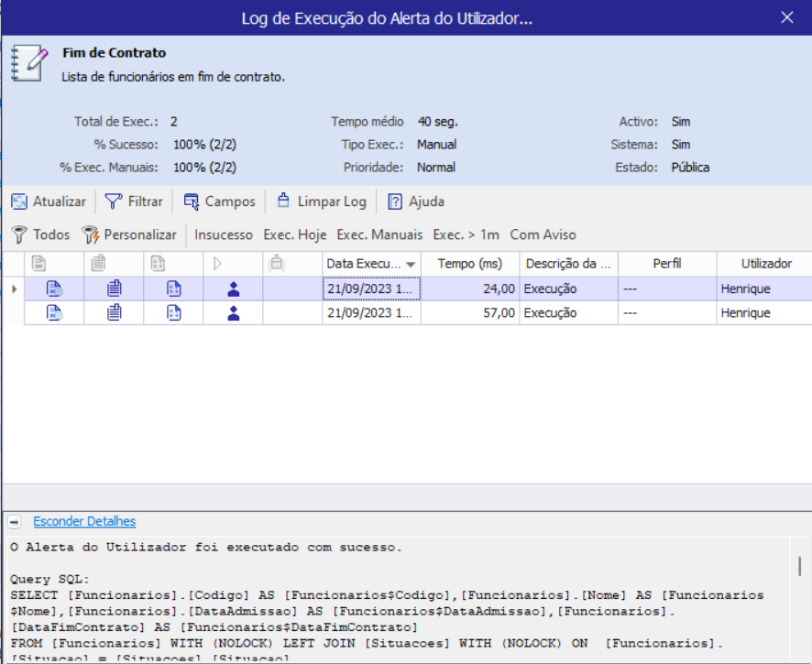
Task: Toggle the Exec. Manuais quick filter
Action: click(x=379, y=234)
